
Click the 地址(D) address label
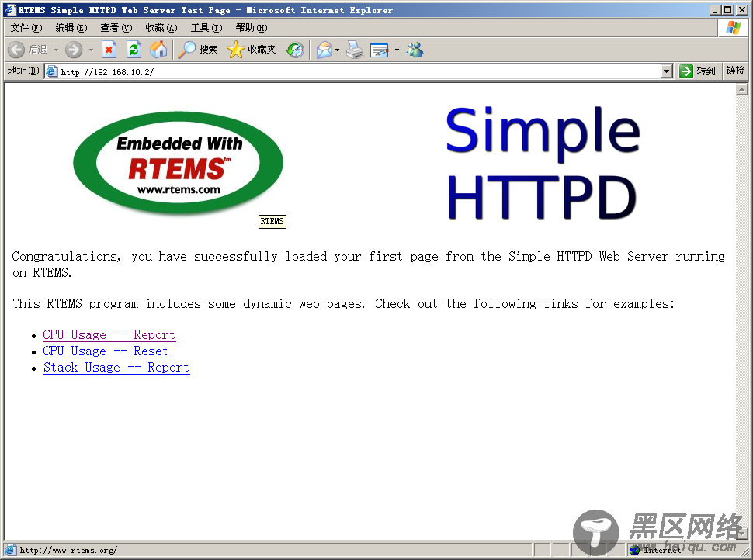pos(23,71)
